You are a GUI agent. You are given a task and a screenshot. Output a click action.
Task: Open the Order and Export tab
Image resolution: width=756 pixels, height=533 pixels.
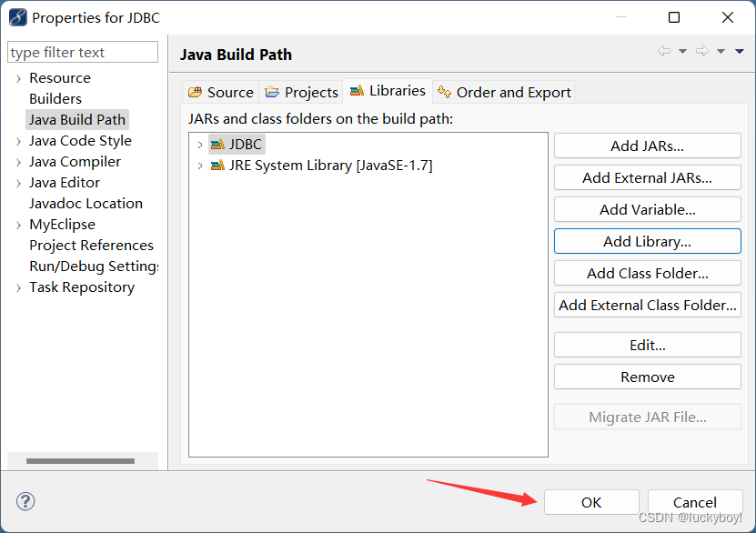(504, 92)
